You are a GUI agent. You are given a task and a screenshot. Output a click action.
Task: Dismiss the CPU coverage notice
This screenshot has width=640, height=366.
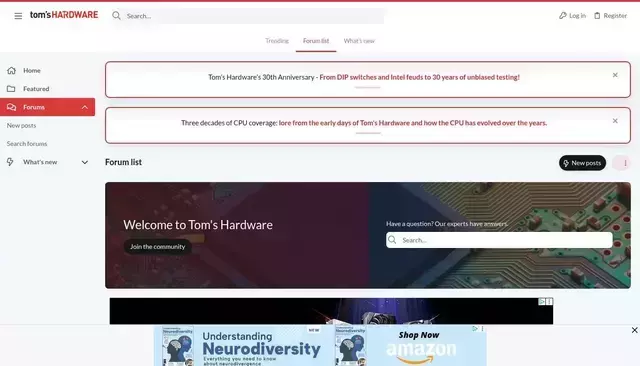(615, 121)
